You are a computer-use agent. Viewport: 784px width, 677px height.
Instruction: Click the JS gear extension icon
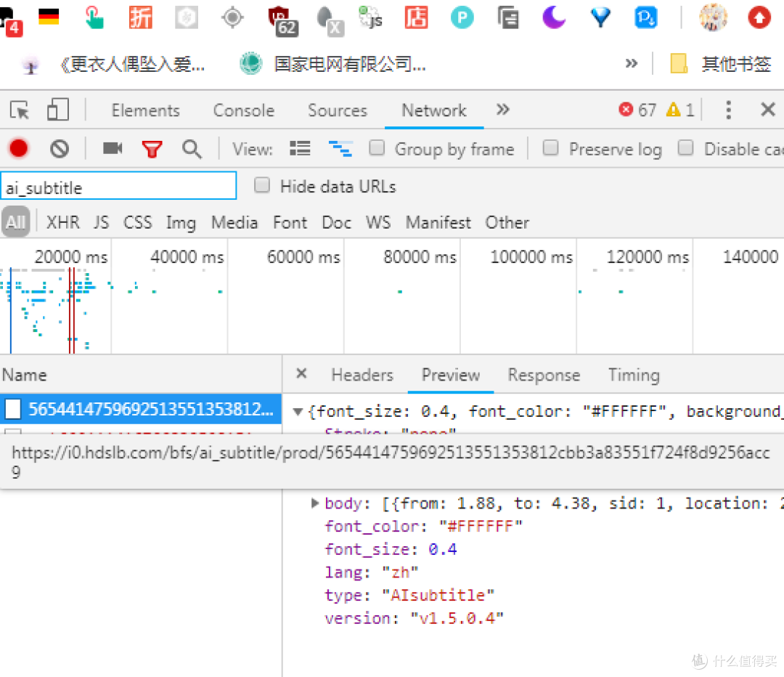370,17
